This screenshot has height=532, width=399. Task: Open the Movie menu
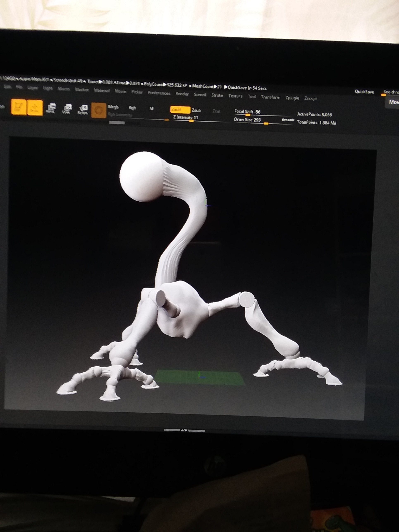(120, 91)
